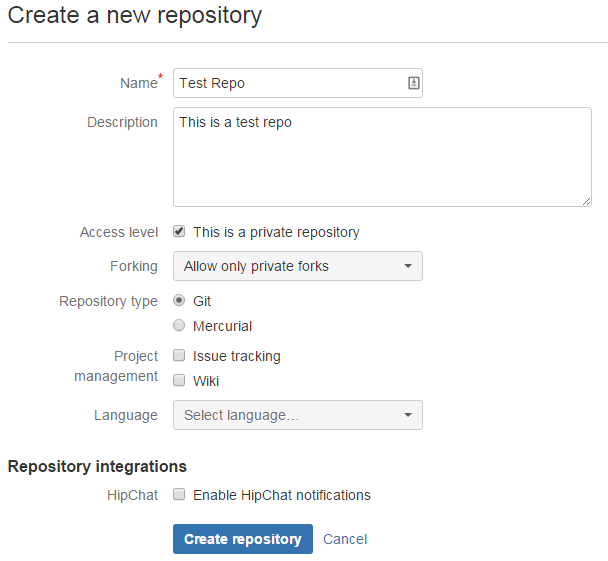Click the Description box resize handle
The height and width of the screenshot is (561, 608).
(586, 201)
